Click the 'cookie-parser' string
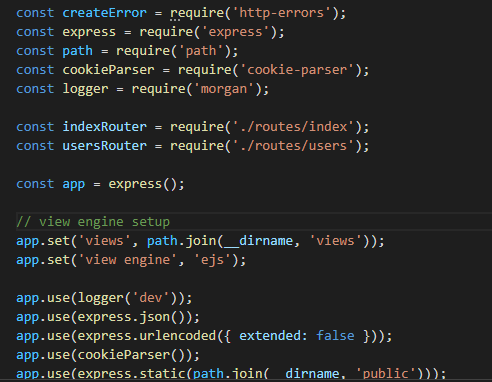492x382 pixels. (297, 70)
